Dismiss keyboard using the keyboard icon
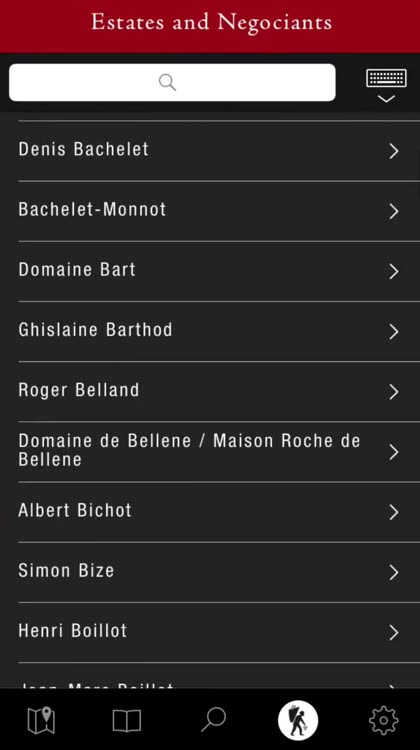This screenshot has height=750, width=420. click(x=387, y=86)
